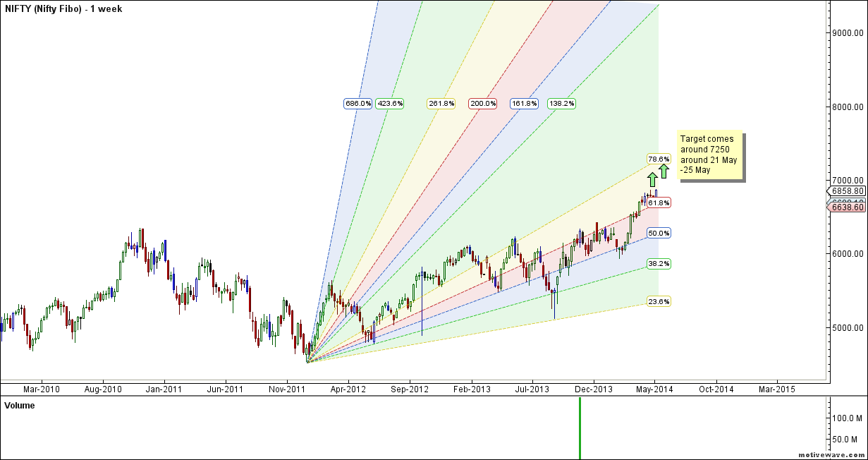The height and width of the screenshot is (460, 868).
Task: Click the 23.6% level label
Action: (659, 302)
